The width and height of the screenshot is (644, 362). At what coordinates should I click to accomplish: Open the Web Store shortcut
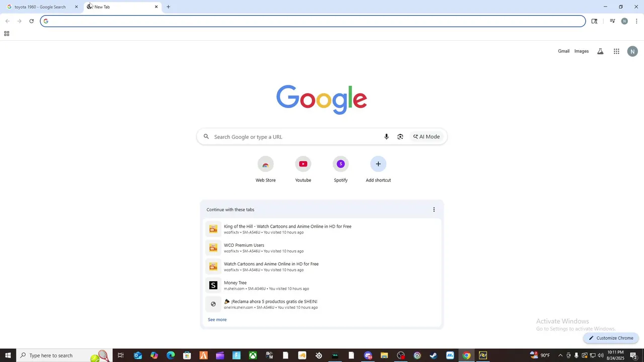pyautogui.click(x=266, y=169)
